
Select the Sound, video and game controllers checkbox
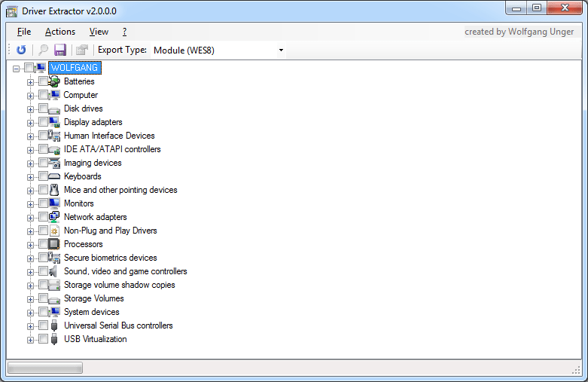coord(43,271)
